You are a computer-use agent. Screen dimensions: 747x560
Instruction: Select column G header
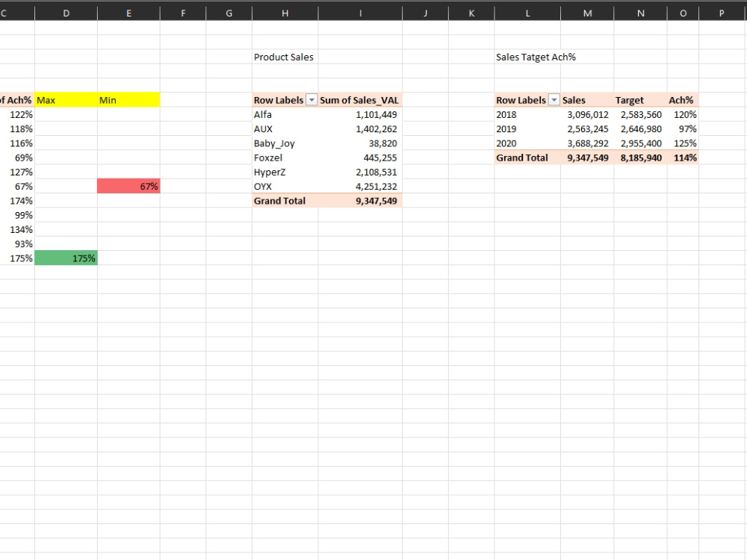pos(229,13)
